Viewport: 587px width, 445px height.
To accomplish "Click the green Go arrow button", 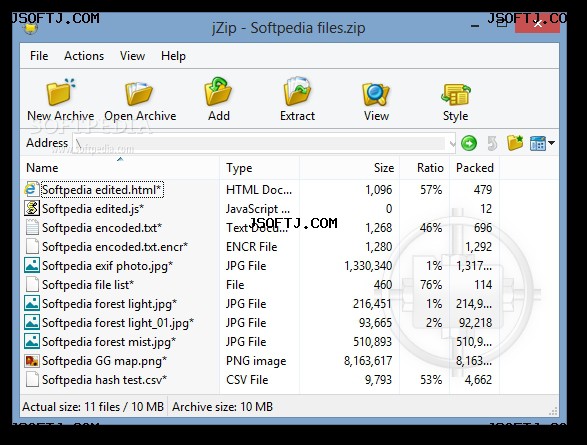I will point(469,143).
